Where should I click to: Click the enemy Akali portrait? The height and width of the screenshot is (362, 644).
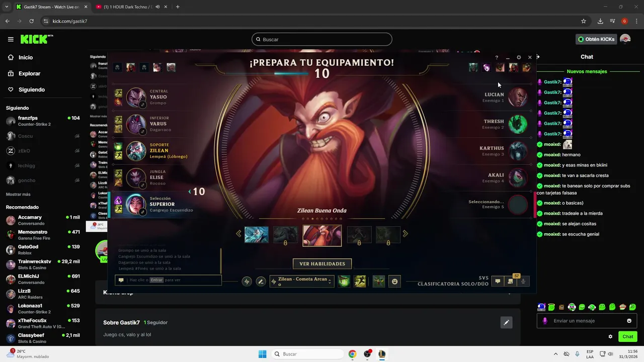pos(518,177)
